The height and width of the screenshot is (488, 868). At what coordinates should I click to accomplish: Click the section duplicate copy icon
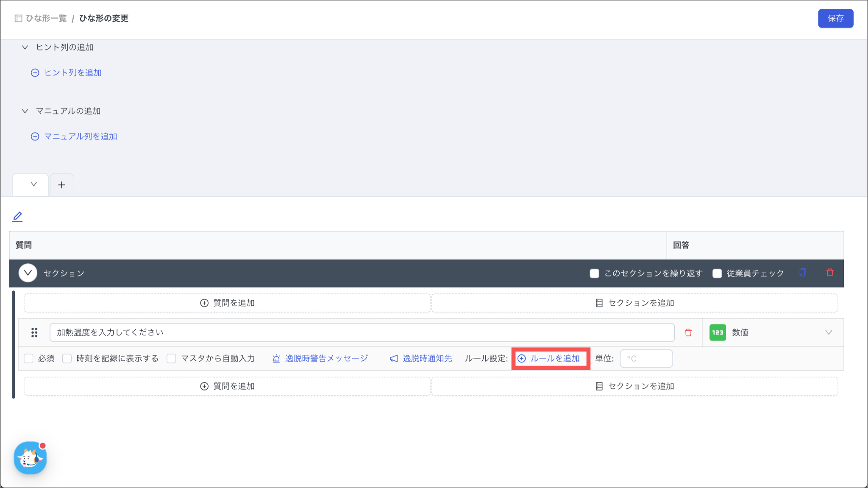coord(802,273)
